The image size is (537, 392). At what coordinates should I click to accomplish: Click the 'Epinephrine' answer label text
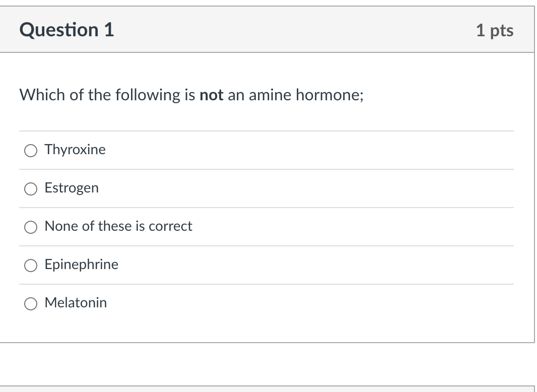(82, 265)
